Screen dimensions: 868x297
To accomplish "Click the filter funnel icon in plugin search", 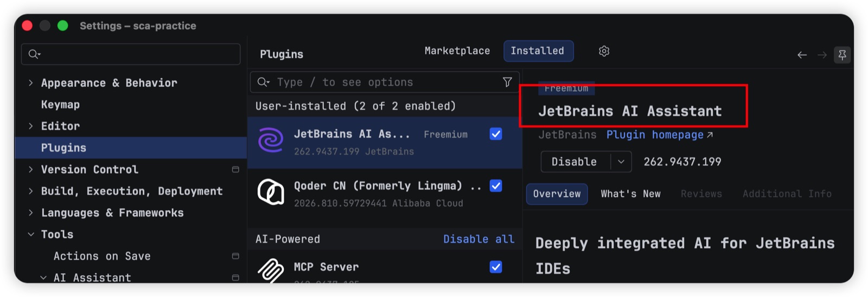I will point(507,82).
